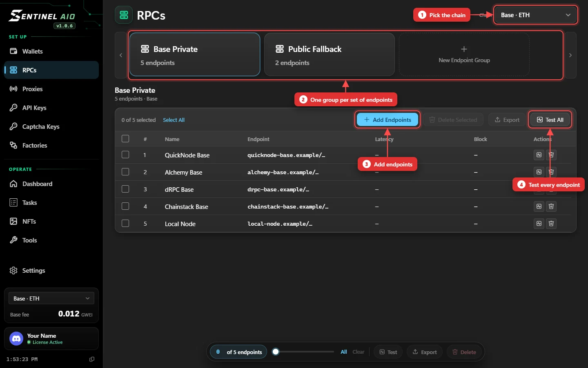Click the Proxies broadcast icon in sidebar
The height and width of the screenshot is (368, 588).
13,89
